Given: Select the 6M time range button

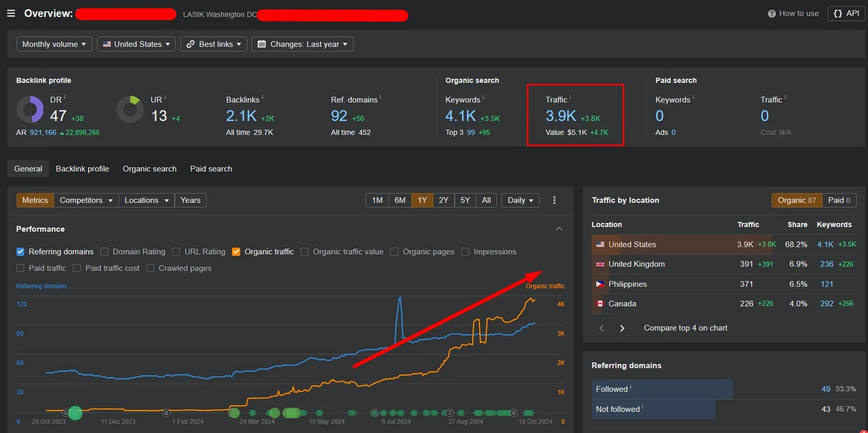Looking at the screenshot, I should (400, 200).
